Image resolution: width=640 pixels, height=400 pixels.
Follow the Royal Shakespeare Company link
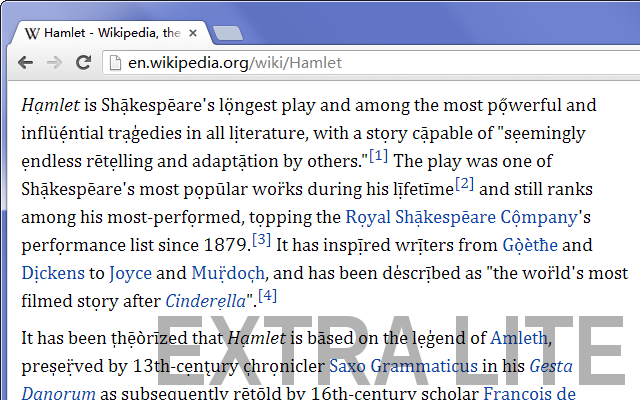click(x=462, y=218)
